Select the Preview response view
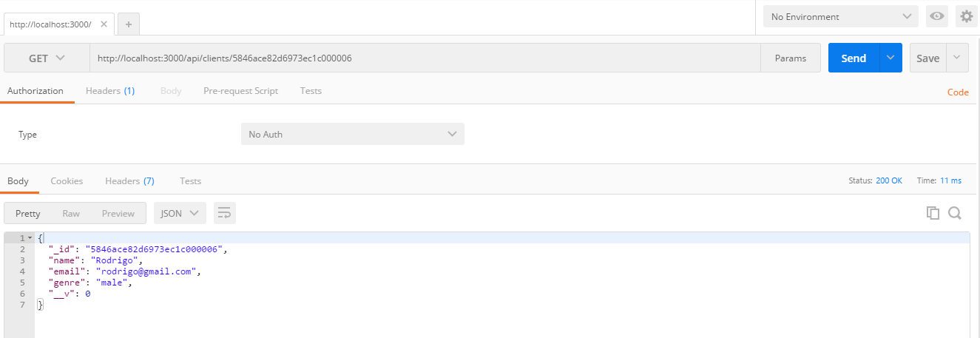Screen dimensions: 980x338 118,213
